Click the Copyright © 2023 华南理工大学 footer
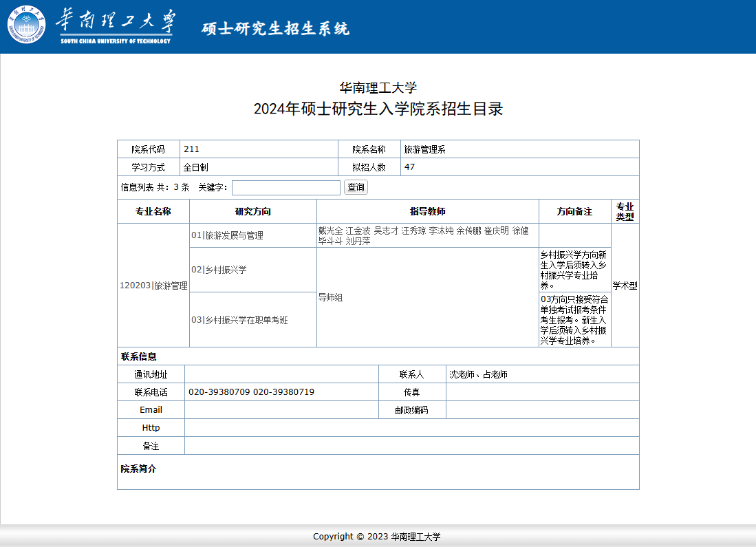Image resolution: width=756 pixels, height=547 pixels. 376,537
